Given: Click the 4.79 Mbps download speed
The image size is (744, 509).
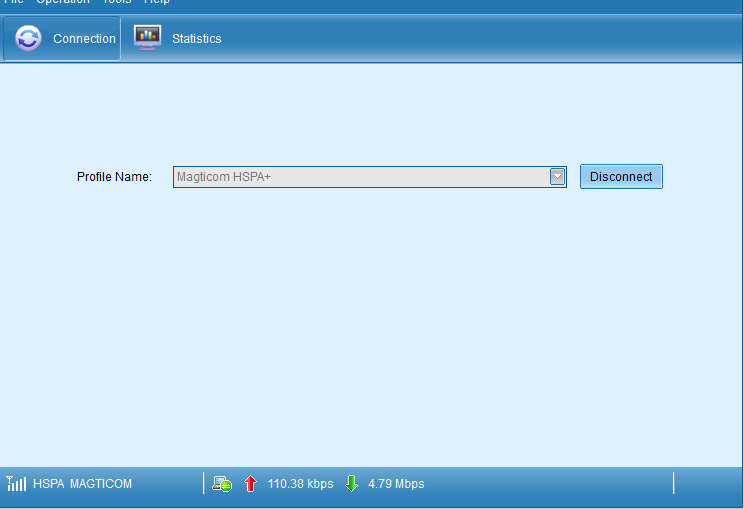Looking at the screenshot, I should [x=396, y=484].
